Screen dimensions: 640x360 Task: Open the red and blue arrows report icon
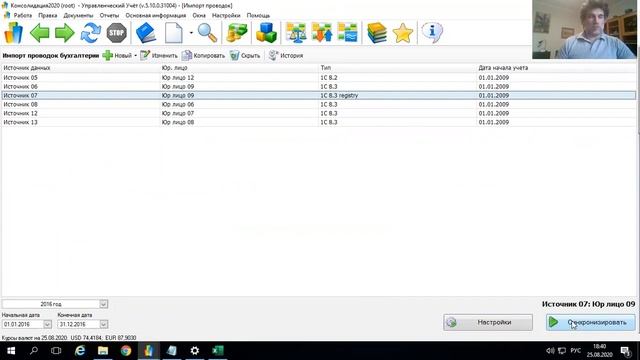tap(322, 33)
